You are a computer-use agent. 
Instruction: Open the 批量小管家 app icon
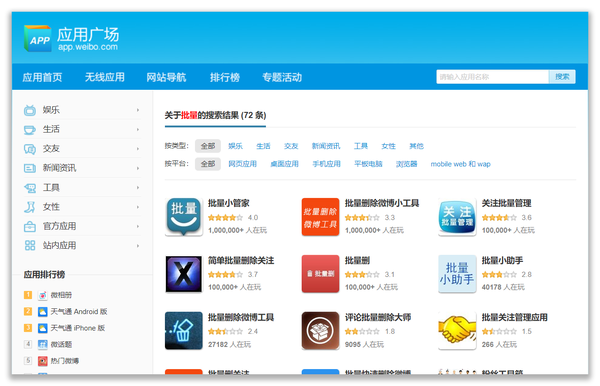tap(184, 217)
